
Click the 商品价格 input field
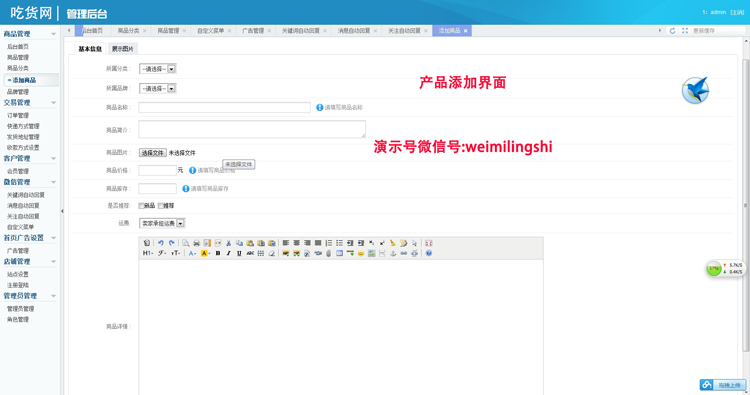point(157,170)
